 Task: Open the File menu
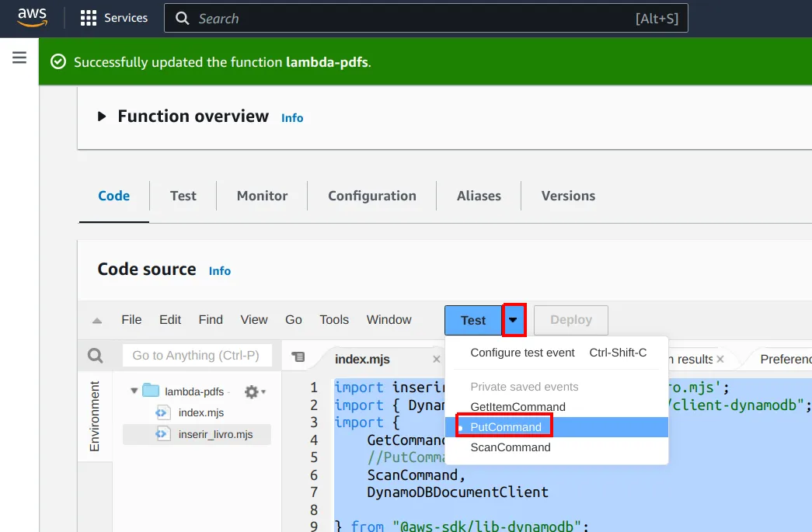[131, 320]
